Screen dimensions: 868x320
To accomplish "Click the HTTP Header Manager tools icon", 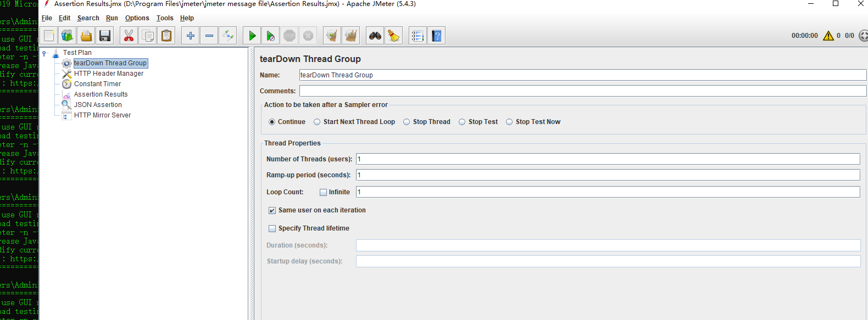I will tap(67, 74).
